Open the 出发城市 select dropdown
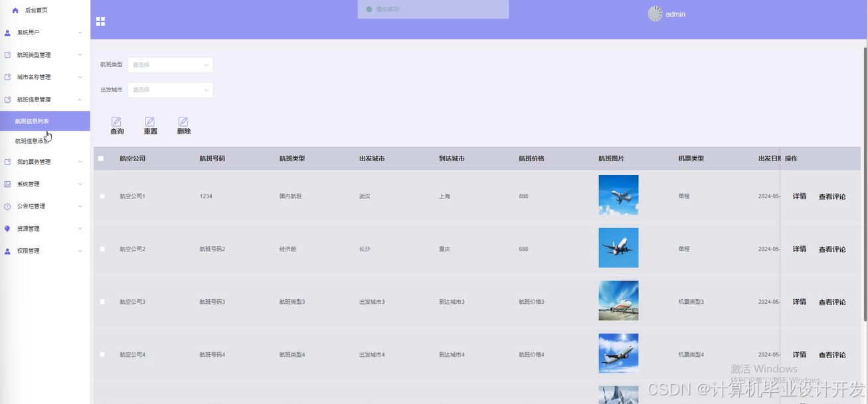 170,90
